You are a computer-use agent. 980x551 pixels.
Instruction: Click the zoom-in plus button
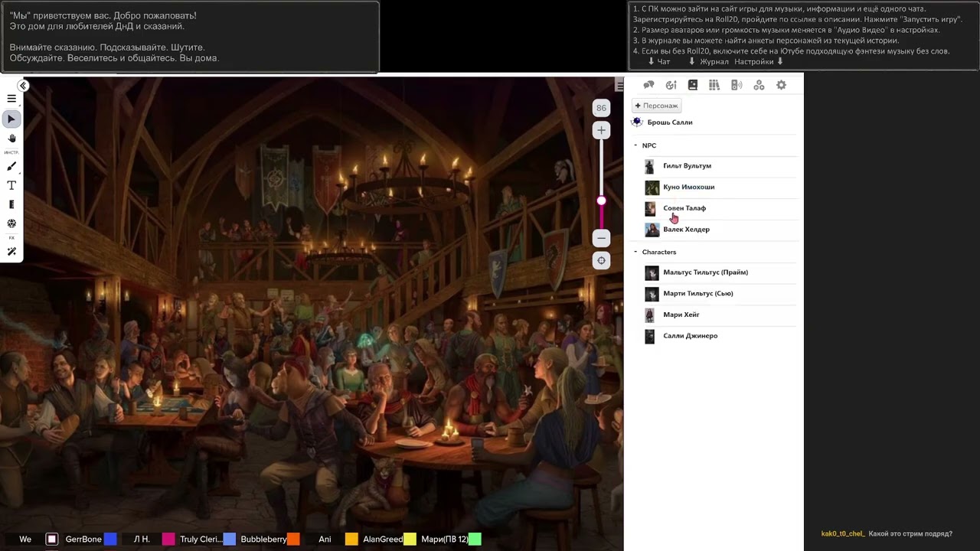point(601,131)
